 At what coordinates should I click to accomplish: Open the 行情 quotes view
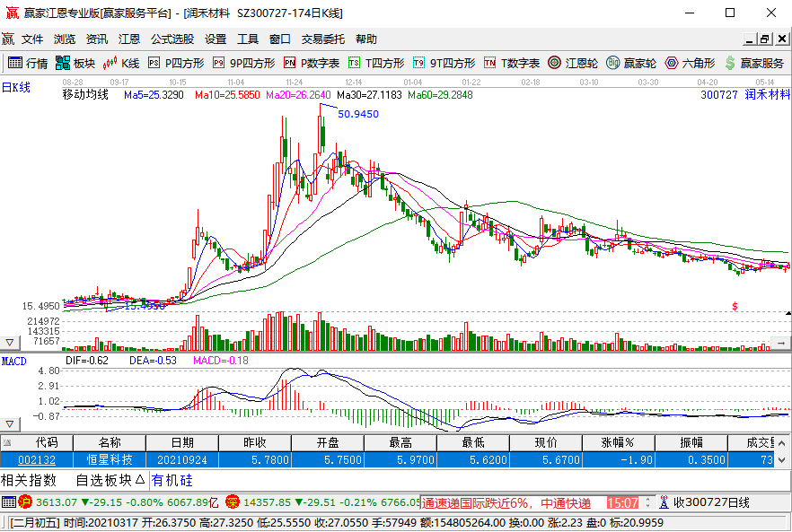(27, 63)
